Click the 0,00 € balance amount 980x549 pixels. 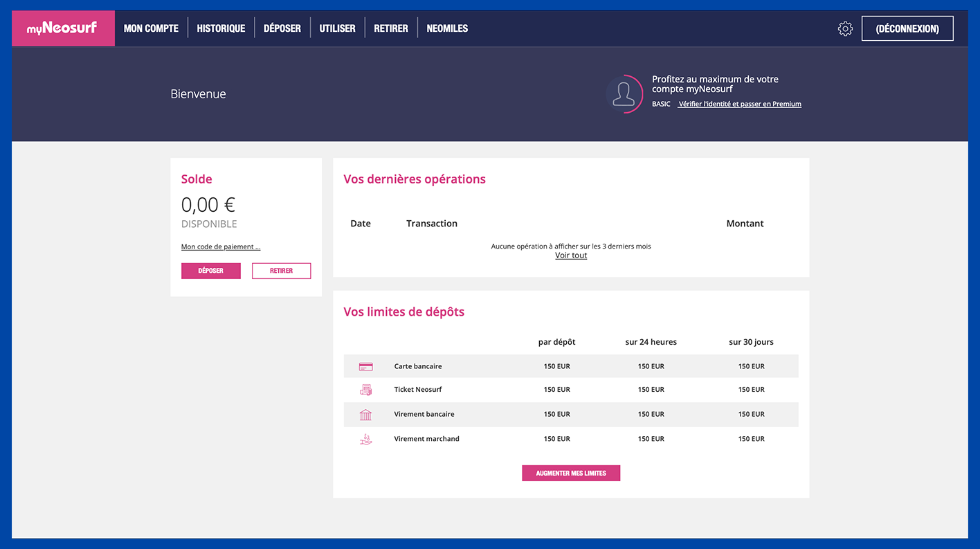(x=208, y=204)
